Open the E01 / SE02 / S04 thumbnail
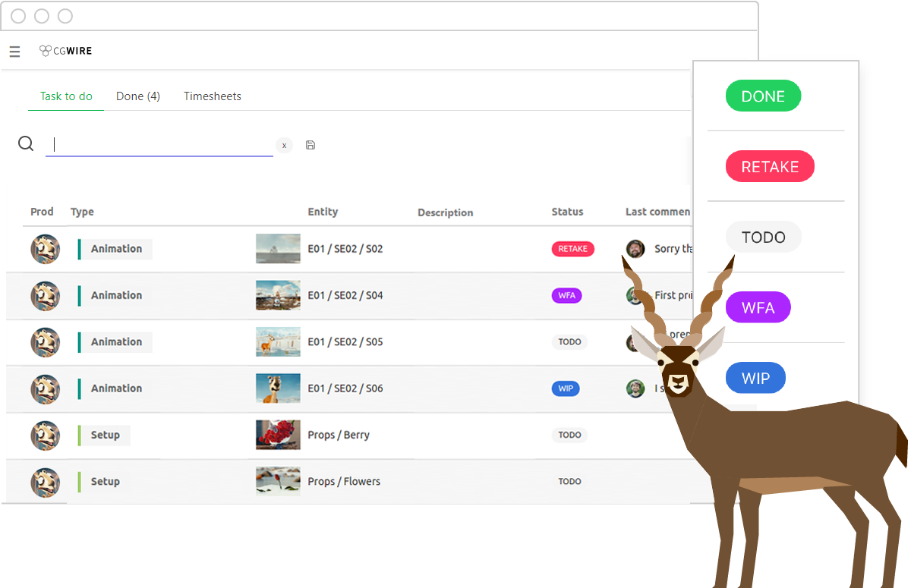 coord(278,295)
